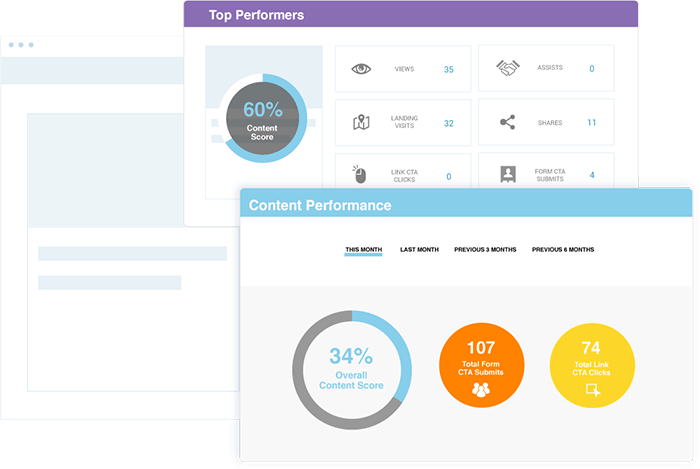Click the Form CTA Submits person icon
The image size is (700, 469).
(508, 174)
